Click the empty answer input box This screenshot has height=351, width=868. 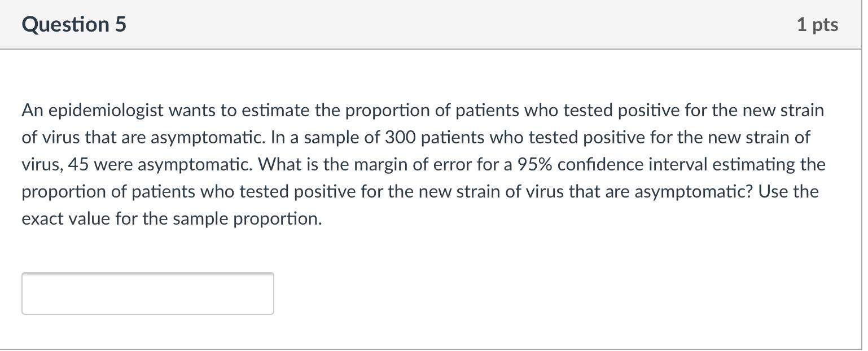pyautogui.click(x=147, y=293)
